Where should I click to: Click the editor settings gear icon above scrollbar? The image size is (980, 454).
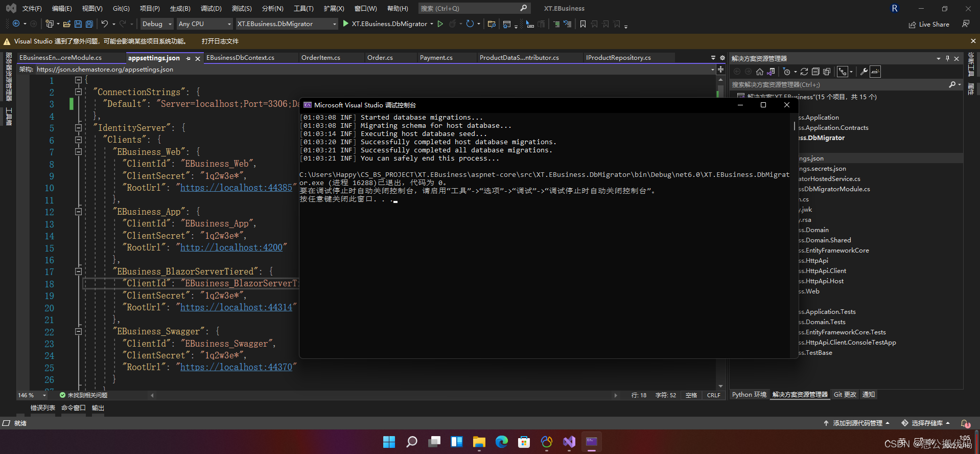point(722,58)
